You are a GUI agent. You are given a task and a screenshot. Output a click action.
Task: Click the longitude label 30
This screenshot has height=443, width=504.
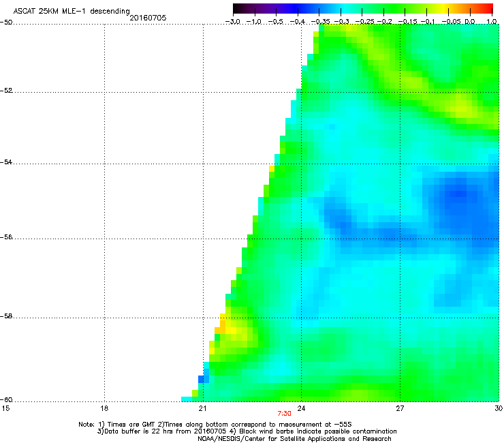pyautogui.click(x=499, y=408)
